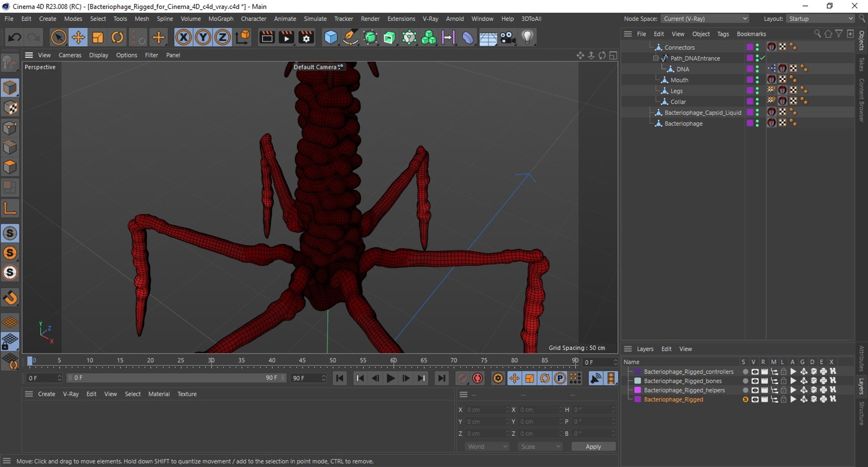Open the V-Ray menu
Viewport: 868px width, 467px height.
coord(430,19)
